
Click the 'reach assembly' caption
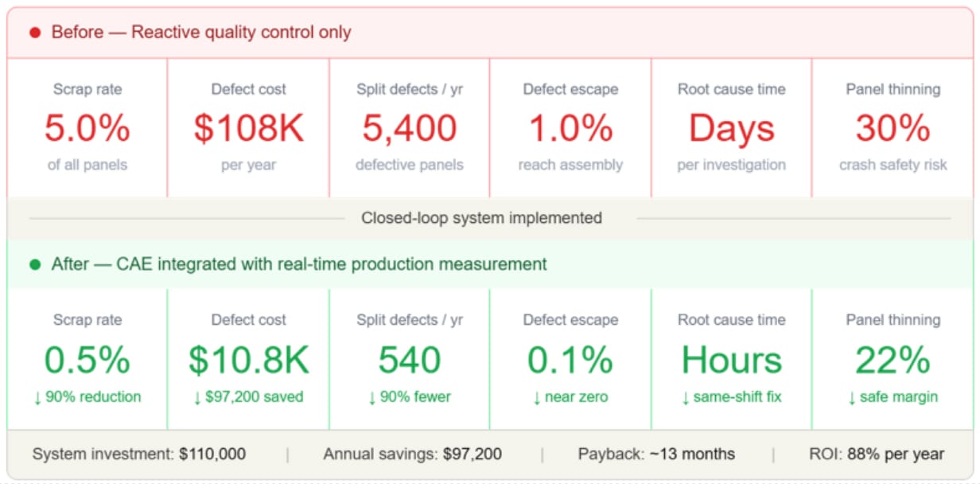pyautogui.click(x=570, y=166)
